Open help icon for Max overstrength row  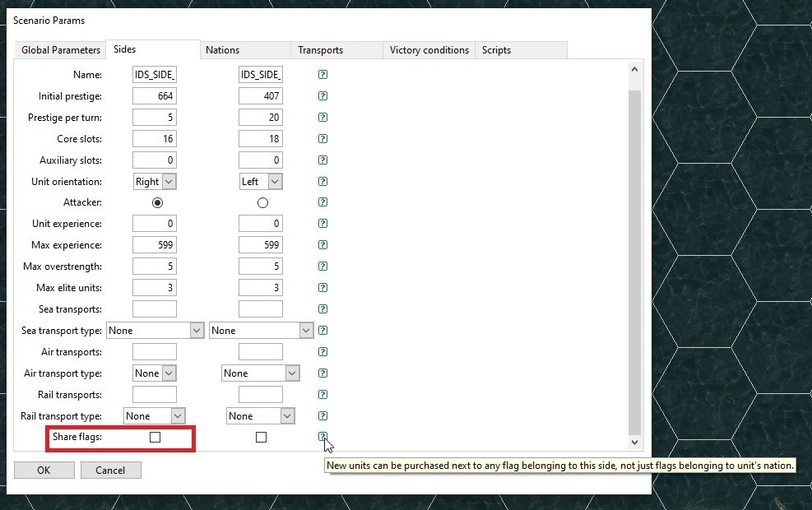322,267
